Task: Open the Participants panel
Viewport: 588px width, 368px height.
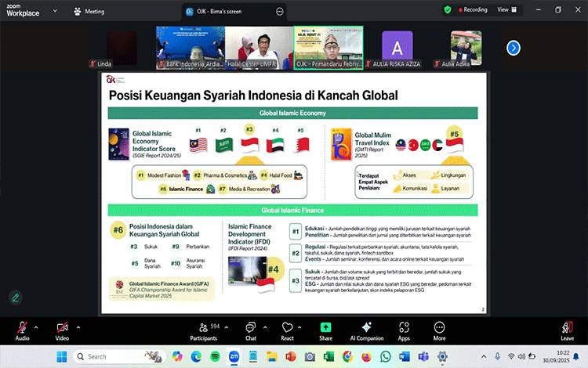Action: [204, 331]
